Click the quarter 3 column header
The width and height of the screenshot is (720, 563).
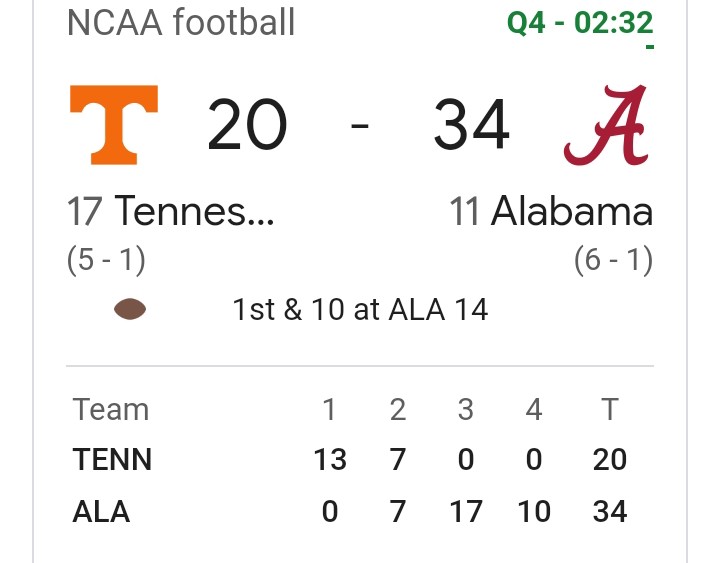[x=466, y=409]
